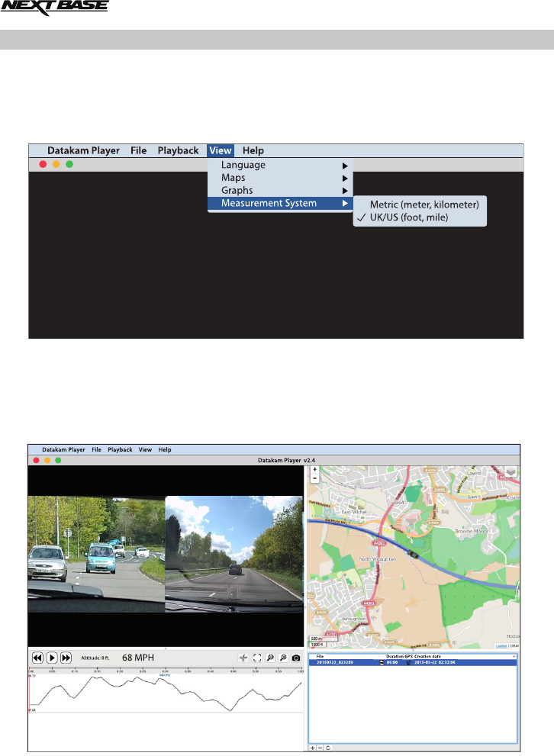Screen dimensions: 554x756
Task: Click the collapse arrow in file list header
Action: (x=514, y=657)
